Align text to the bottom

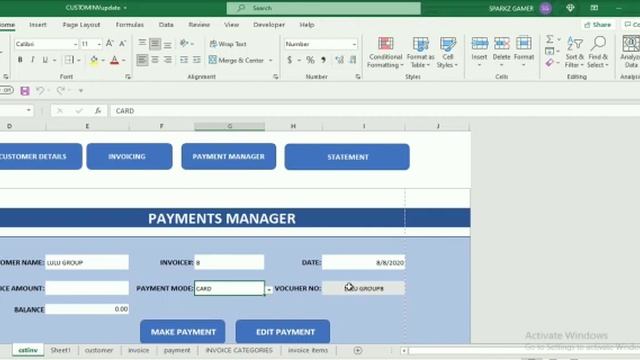(167, 43)
